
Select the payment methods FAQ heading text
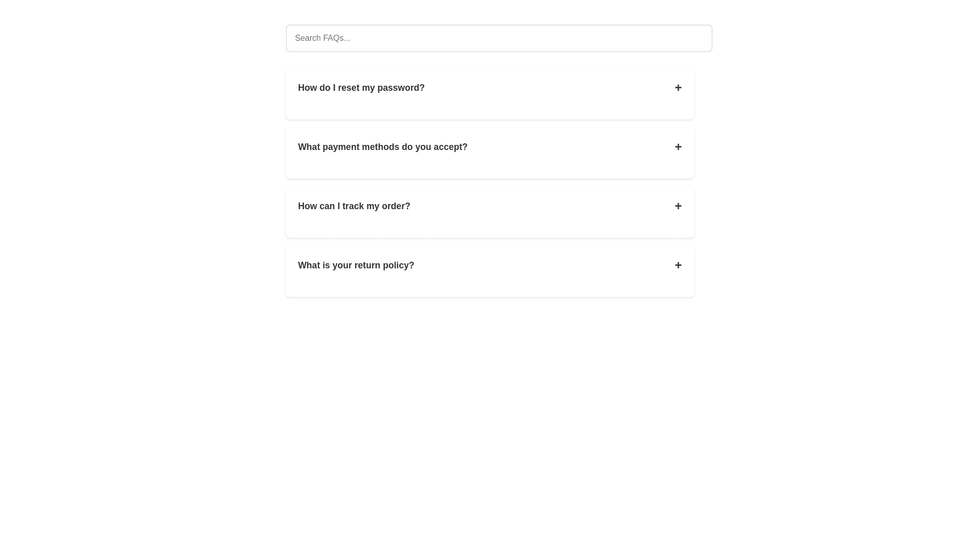pos(382,147)
